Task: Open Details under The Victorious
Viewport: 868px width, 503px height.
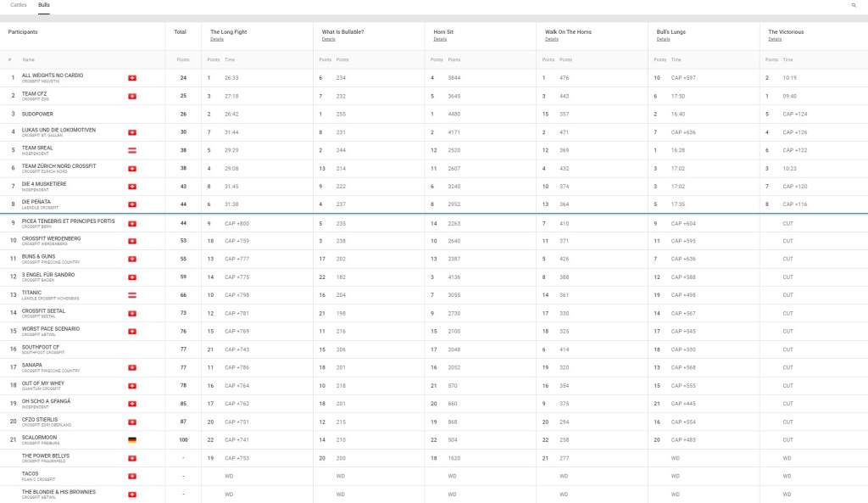Action: coord(775,39)
